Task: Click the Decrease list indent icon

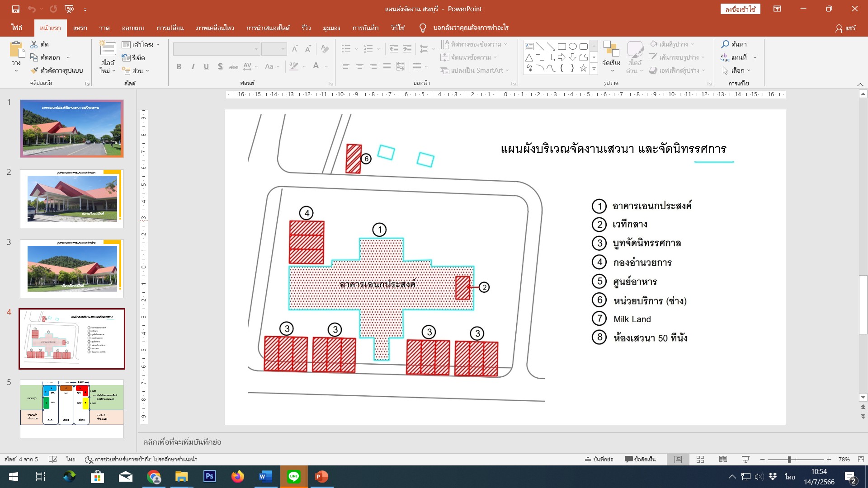Action: [x=394, y=49]
